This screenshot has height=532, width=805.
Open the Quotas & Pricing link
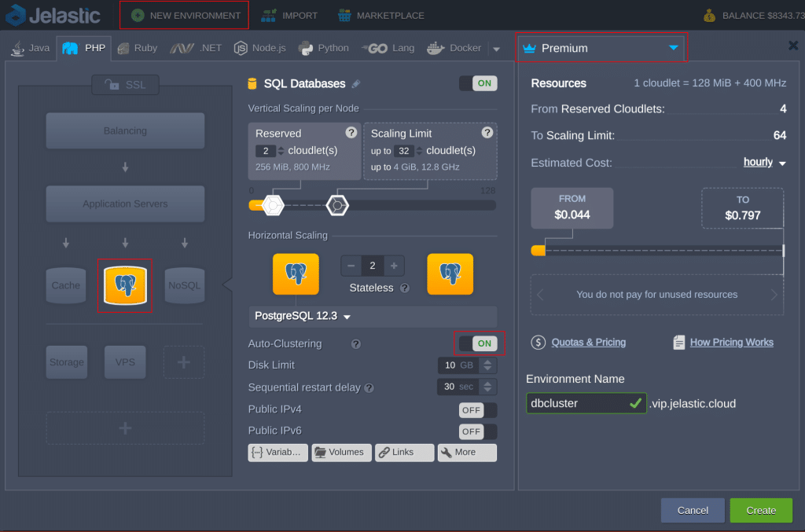[588, 343]
